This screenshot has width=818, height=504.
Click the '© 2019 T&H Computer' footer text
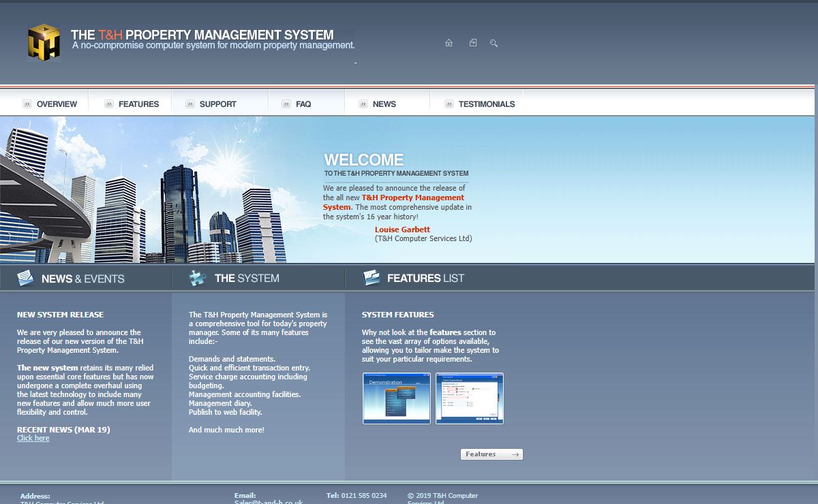tap(442, 495)
